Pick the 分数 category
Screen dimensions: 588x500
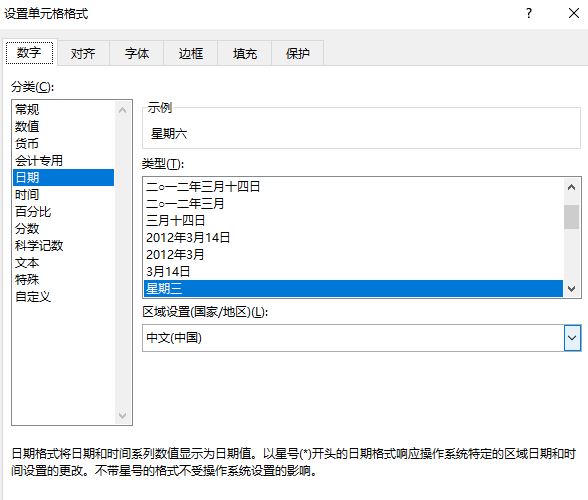click(x=63, y=228)
